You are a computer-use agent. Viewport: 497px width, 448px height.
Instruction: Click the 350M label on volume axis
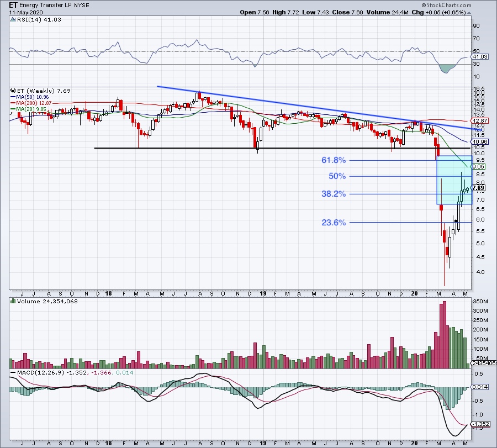[480, 301]
